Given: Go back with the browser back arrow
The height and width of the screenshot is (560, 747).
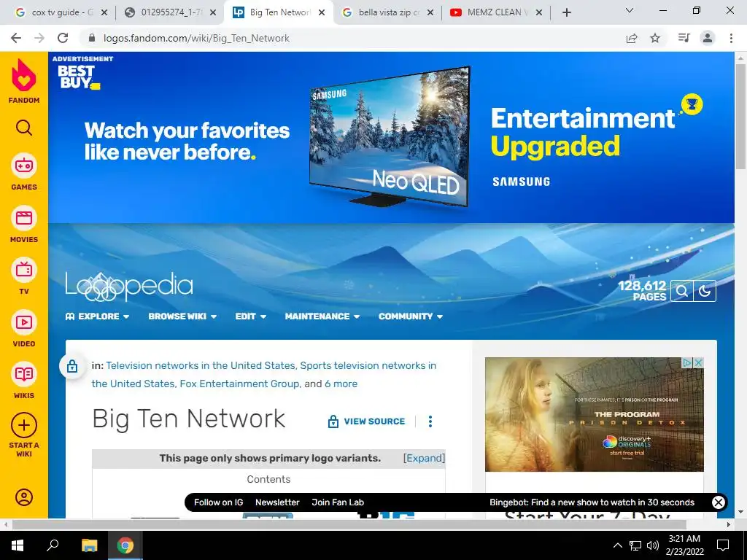Looking at the screenshot, I should pyautogui.click(x=16, y=38).
